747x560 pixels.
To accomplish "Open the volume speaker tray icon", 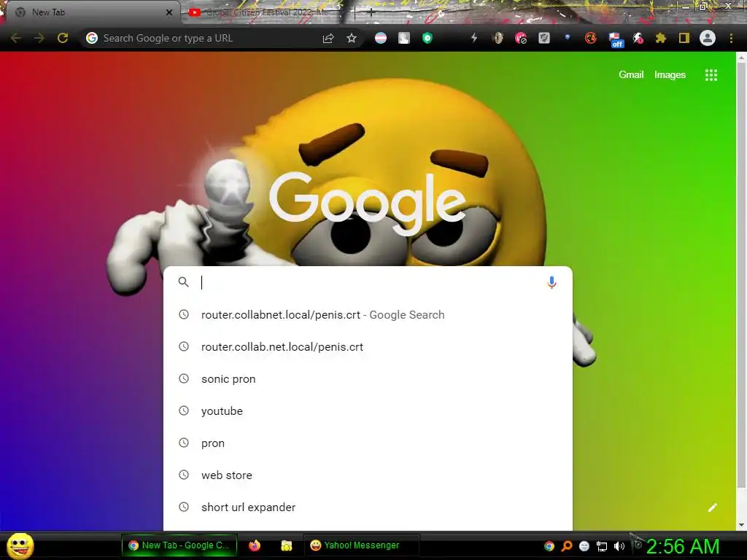I will coord(619,546).
